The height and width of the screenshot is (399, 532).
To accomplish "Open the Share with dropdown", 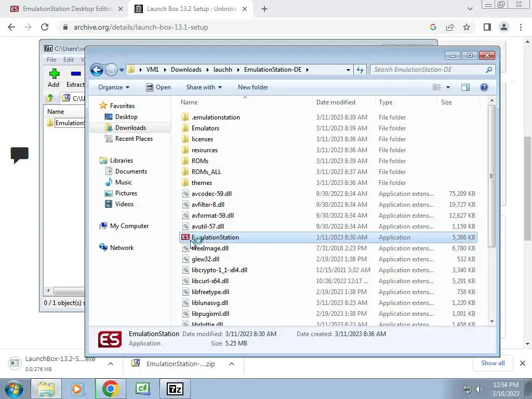I will (x=204, y=87).
